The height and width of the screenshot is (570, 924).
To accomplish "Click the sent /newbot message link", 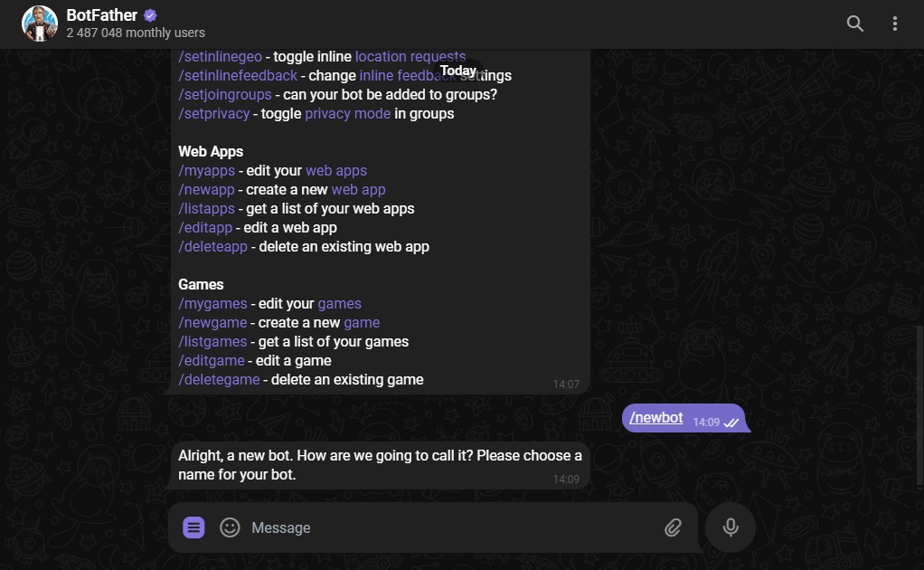I will click(x=656, y=418).
